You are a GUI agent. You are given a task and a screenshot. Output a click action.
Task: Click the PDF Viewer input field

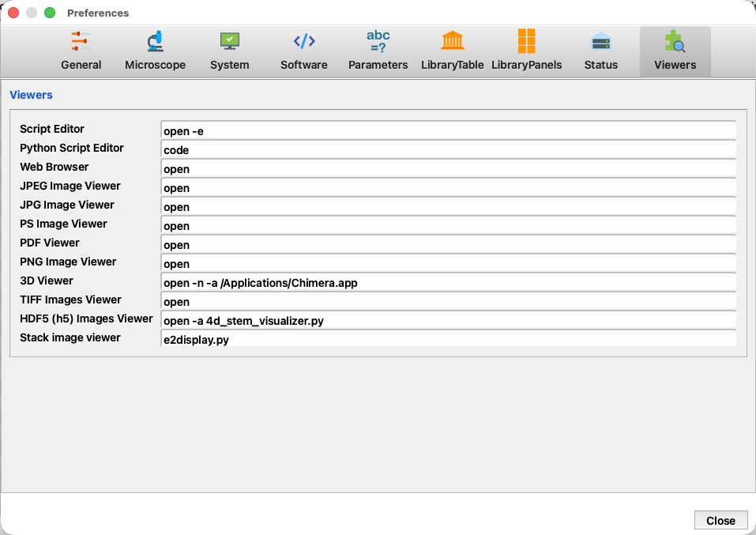[x=448, y=245]
